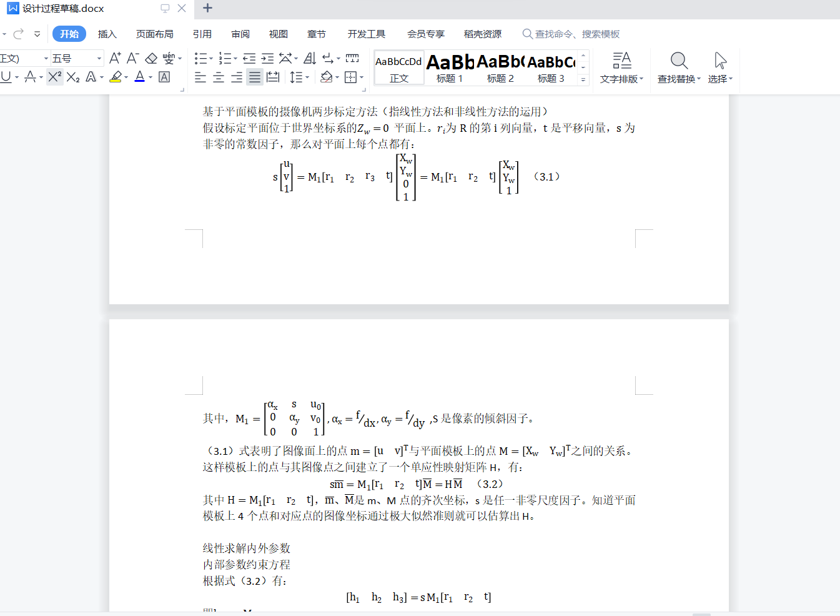Apply the yellow text highlight color
840x616 pixels.
(116, 77)
